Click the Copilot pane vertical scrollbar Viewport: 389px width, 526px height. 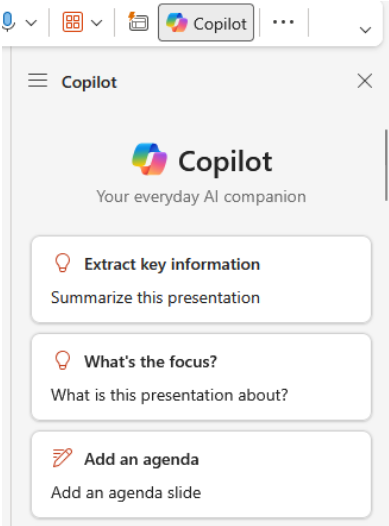click(386, 165)
